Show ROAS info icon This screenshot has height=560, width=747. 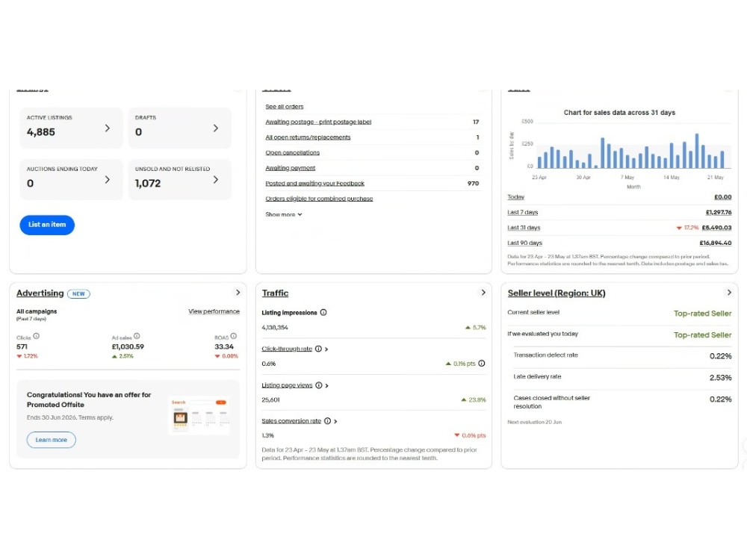(x=233, y=336)
